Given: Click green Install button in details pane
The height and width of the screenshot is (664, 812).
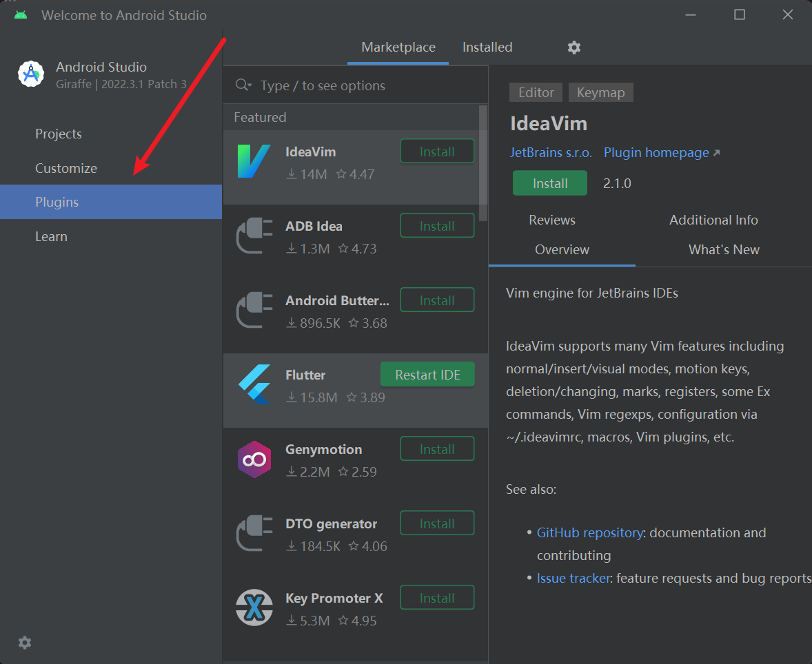Looking at the screenshot, I should pyautogui.click(x=550, y=183).
